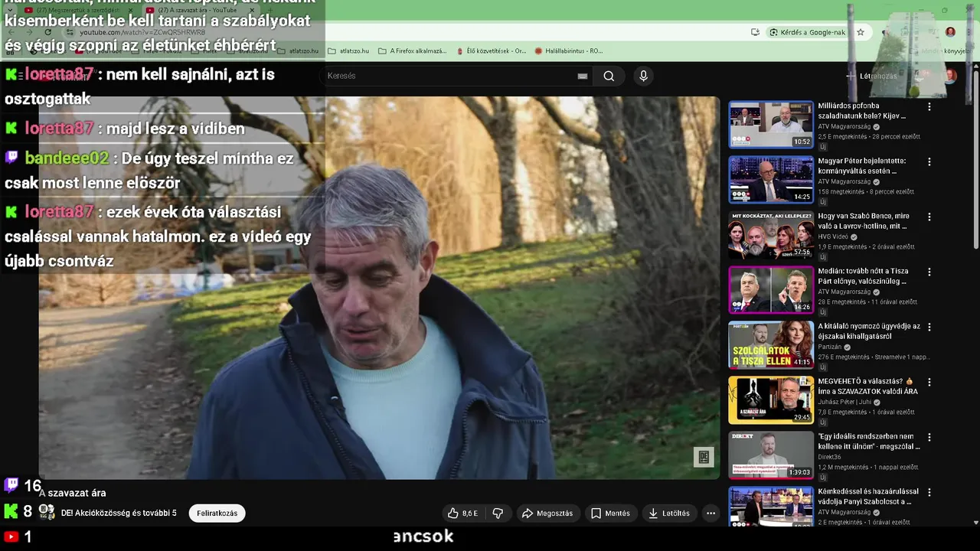This screenshot has height=551, width=980.
Task: Open Halállabirintus bookmark
Action: pyautogui.click(x=569, y=51)
